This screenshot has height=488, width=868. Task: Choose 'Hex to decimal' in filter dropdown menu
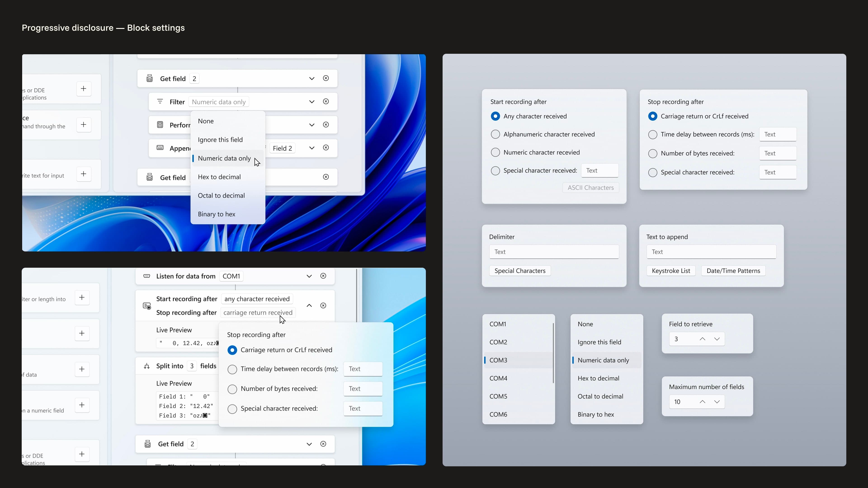pyautogui.click(x=219, y=177)
